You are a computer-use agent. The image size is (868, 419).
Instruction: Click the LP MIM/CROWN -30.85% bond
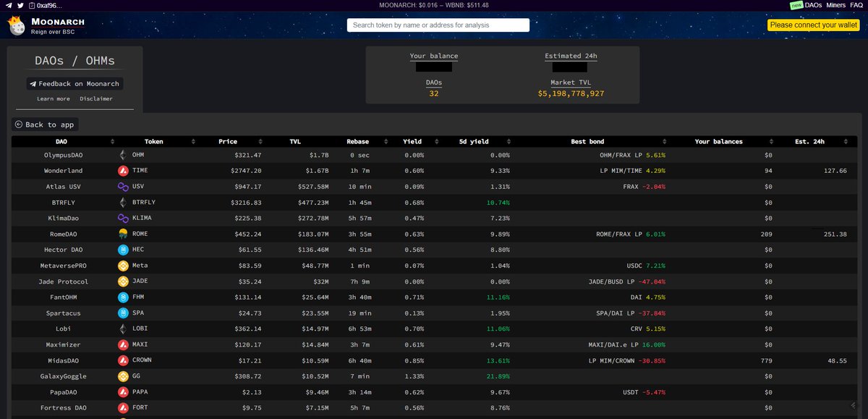[x=627, y=360]
